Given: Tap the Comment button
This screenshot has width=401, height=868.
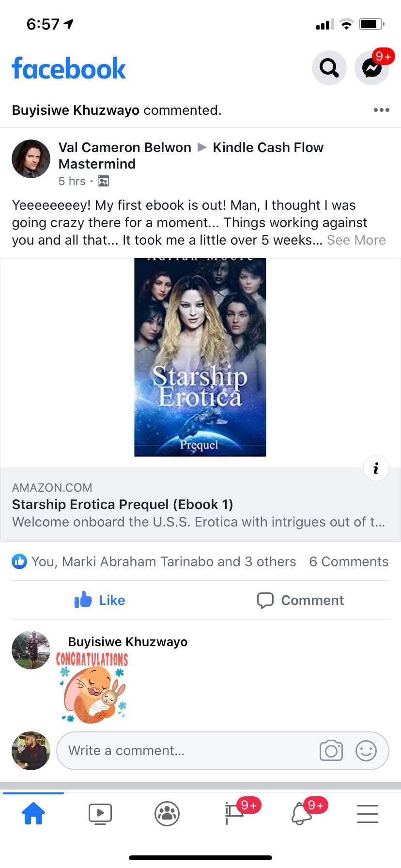Looking at the screenshot, I should (x=300, y=600).
